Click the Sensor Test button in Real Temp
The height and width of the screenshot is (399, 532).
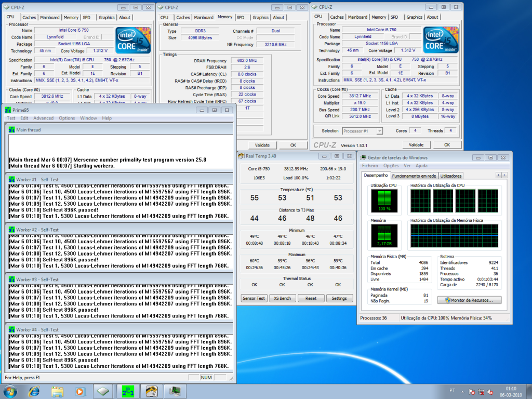255,298
